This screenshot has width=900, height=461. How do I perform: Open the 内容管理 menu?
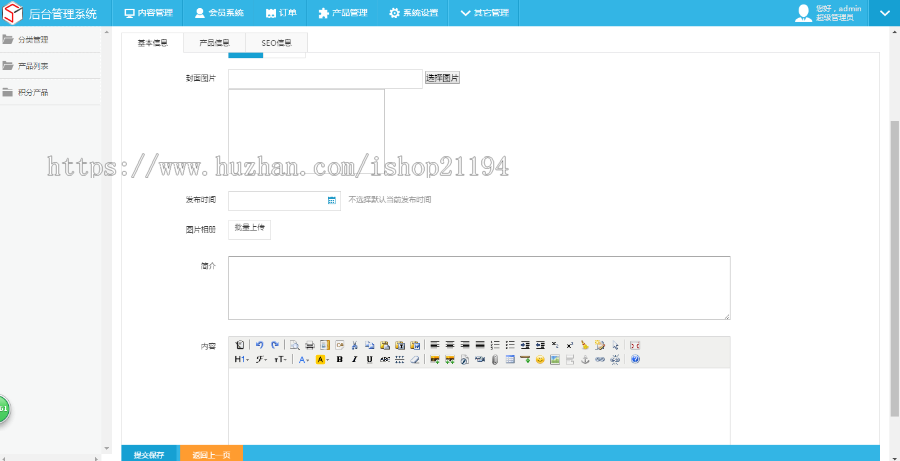click(148, 13)
